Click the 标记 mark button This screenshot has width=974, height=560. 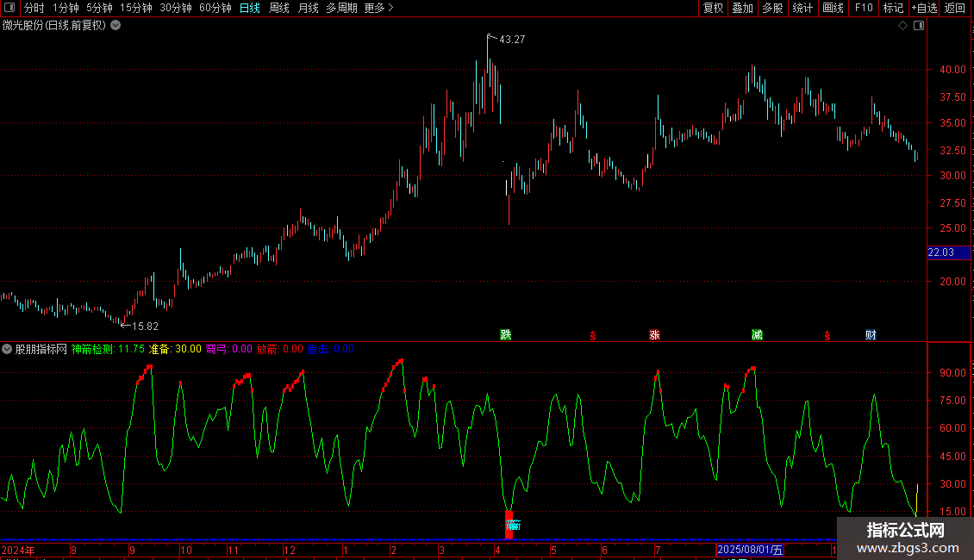[893, 8]
